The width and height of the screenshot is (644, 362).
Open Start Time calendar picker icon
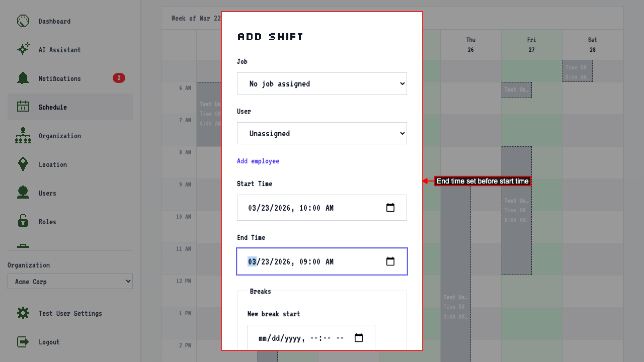(390, 208)
